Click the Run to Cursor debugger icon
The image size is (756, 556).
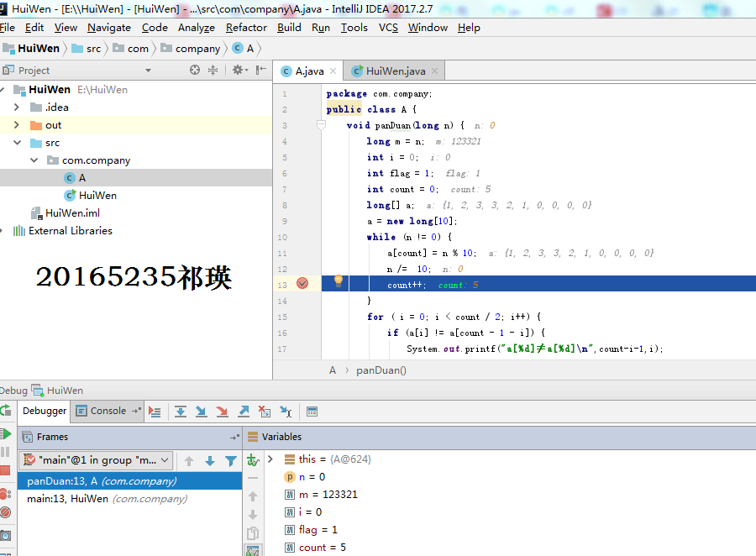(x=286, y=412)
